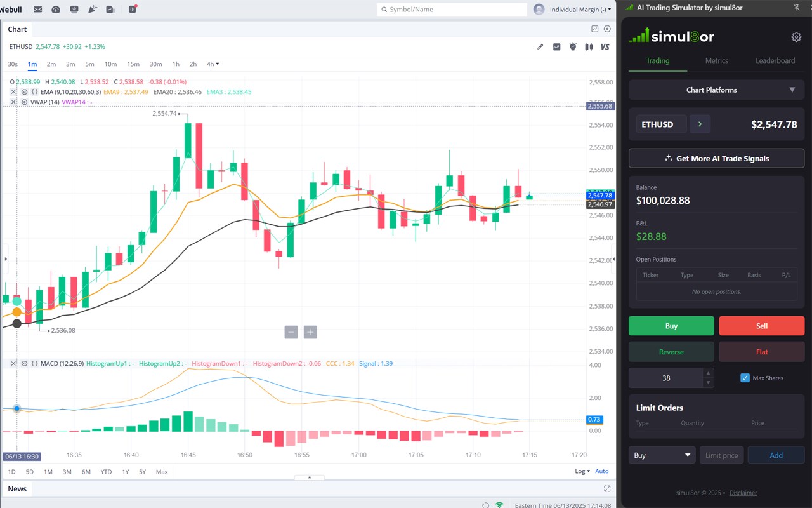Open the indicators chart icon
The width and height of the screenshot is (812, 508).
557,47
